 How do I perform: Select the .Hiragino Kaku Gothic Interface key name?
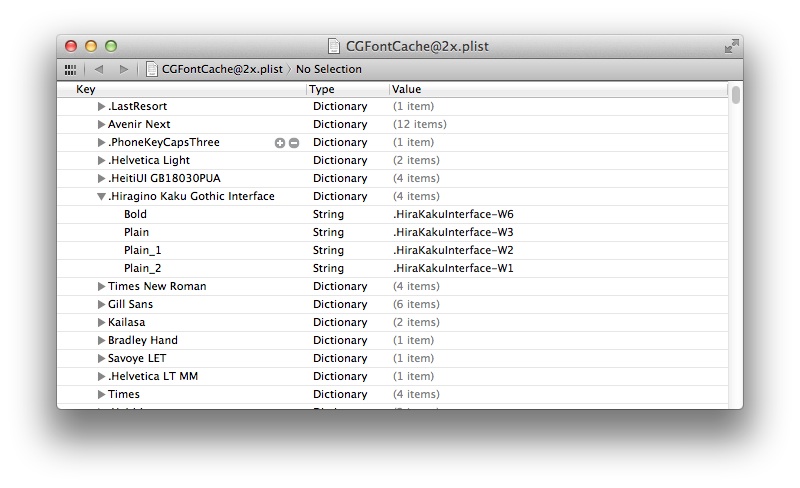point(191,196)
